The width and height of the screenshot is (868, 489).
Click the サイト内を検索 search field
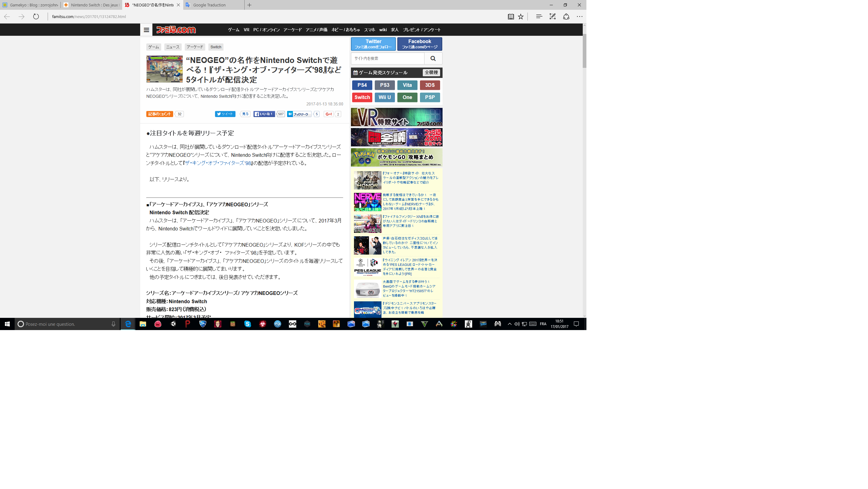388,58
